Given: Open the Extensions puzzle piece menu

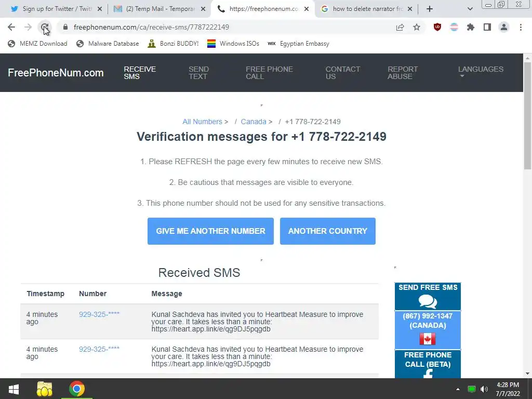Looking at the screenshot, I should tap(471, 27).
